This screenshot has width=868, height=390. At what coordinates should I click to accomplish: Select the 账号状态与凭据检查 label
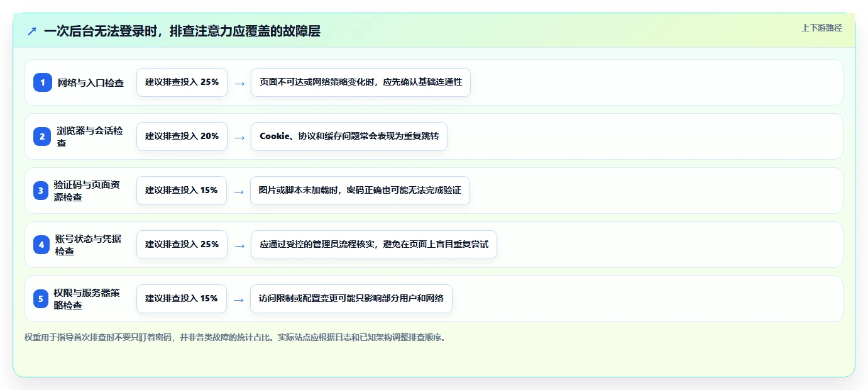pyautogui.click(x=89, y=245)
